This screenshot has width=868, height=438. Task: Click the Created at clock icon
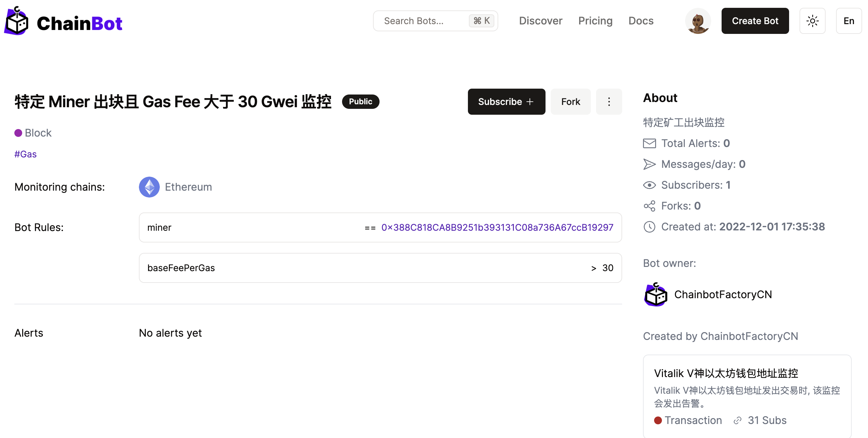(649, 227)
